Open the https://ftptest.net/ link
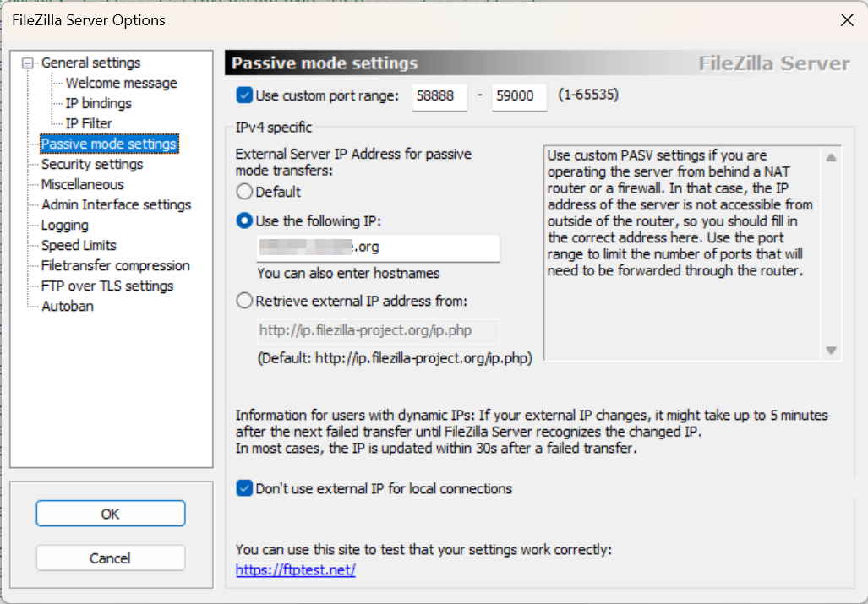This screenshot has width=868, height=604. coord(296,569)
